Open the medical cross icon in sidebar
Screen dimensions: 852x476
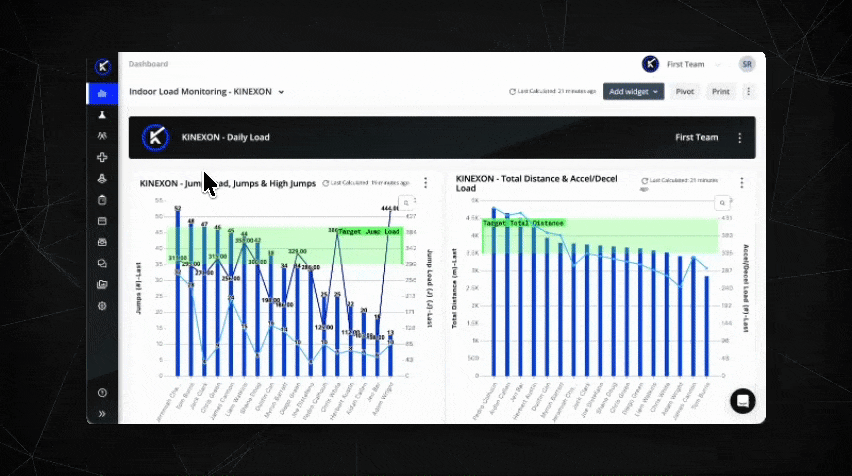pos(102,157)
